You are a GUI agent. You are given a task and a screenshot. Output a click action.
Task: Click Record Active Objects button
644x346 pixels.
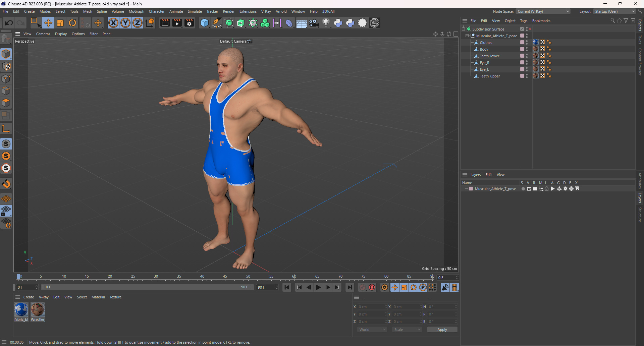tap(363, 287)
